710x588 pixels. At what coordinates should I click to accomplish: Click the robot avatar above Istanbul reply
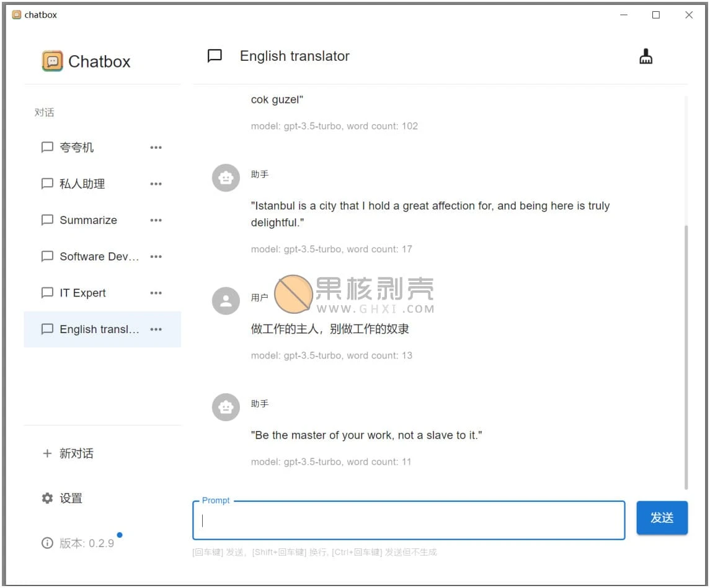click(226, 178)
